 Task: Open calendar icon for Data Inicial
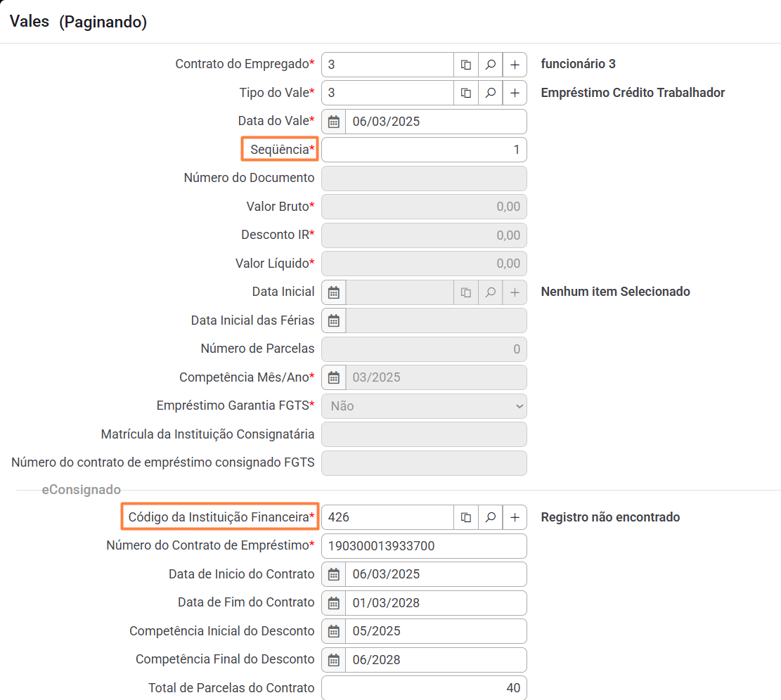coord(334,292)
